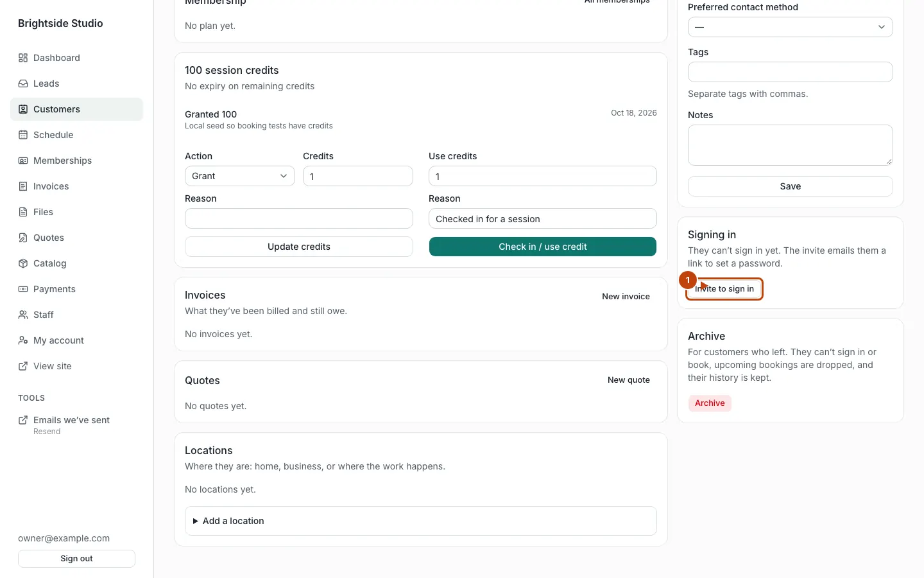
Task: Click the Credits amount field
Action: tap(358, 176)
